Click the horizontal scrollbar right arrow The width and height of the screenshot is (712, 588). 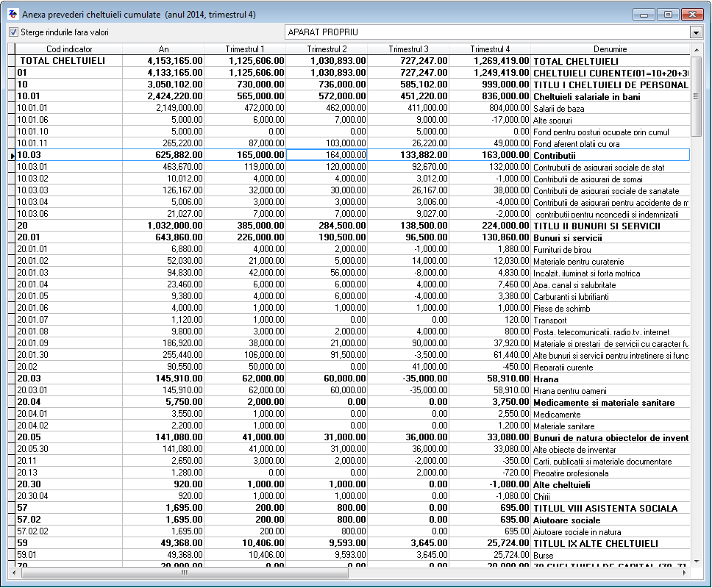(684, 573)
